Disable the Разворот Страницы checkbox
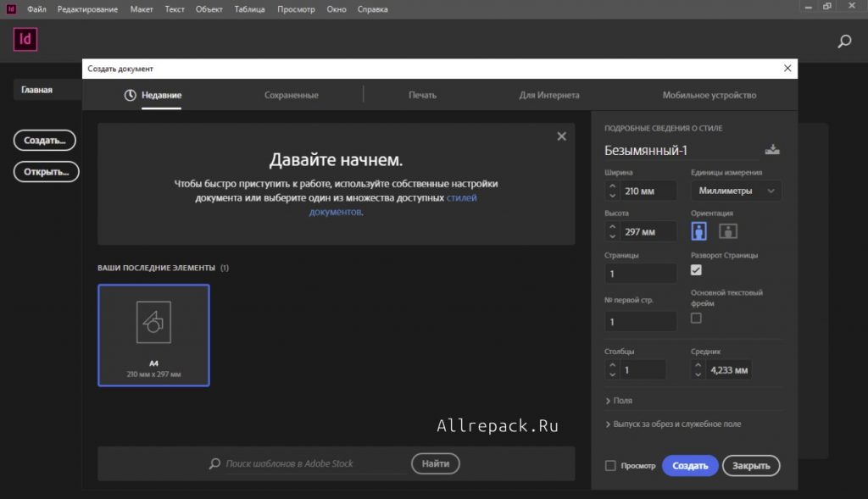The width and height of the screenshot is (868, 499). coord(697,270)
